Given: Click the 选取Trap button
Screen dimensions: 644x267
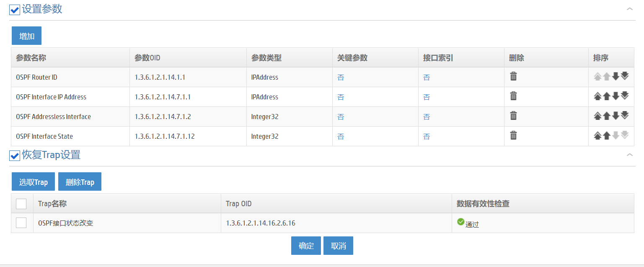Looking at the screenshot, I should (34, 181).
